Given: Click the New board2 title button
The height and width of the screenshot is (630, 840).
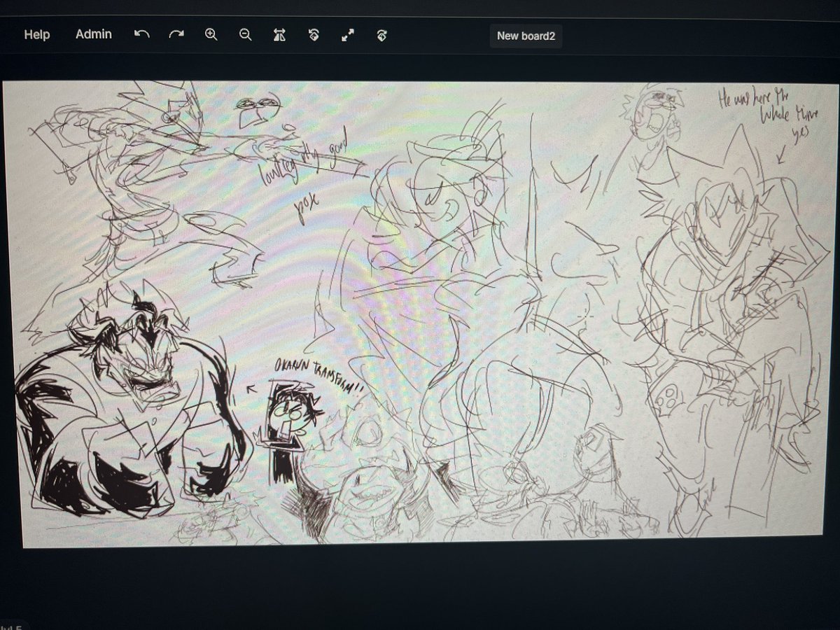Looking at the screenshot, I should click(x=526, y=36).
